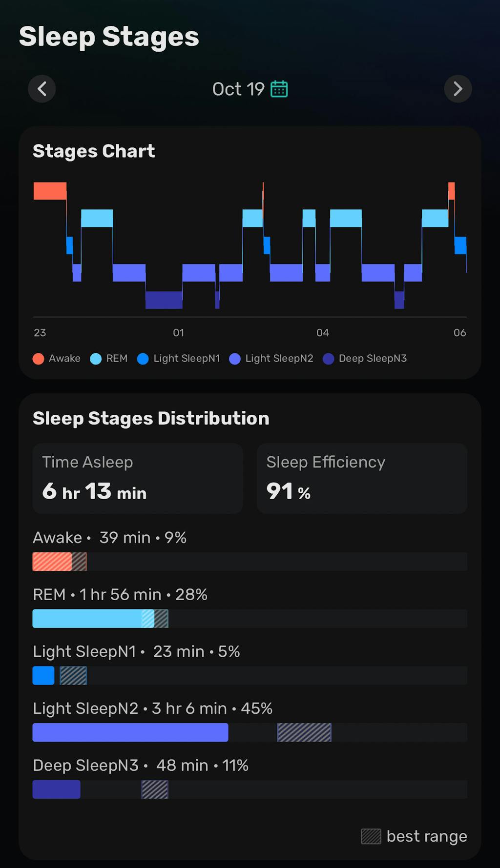The image size is (500, 868).
Task: Click the Light SleepN2 legend dot
Action: (235, 358)
